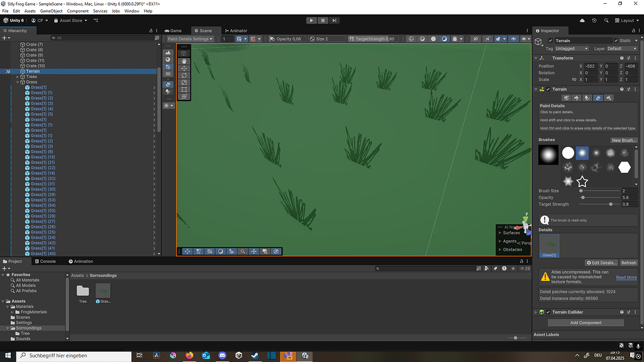The image size is (644, 362).
Task: Toggle the Terrain Collider component checkbox
Action: 548,312
